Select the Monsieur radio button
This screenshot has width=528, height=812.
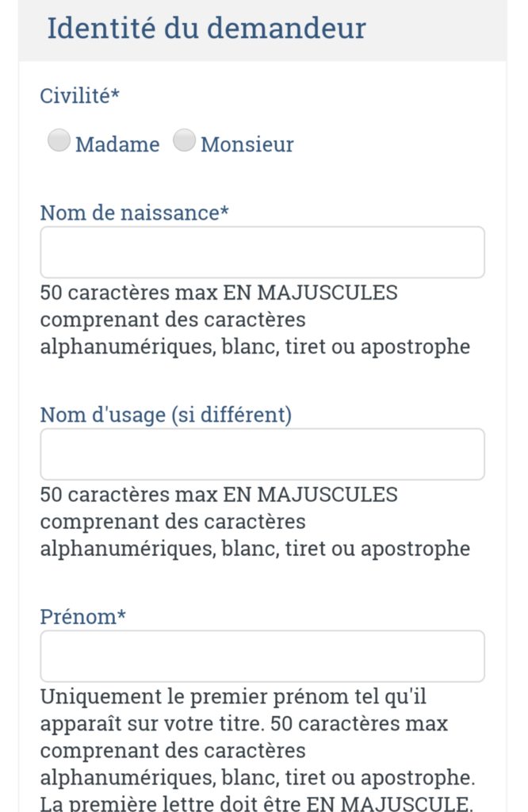coord(184,140)
